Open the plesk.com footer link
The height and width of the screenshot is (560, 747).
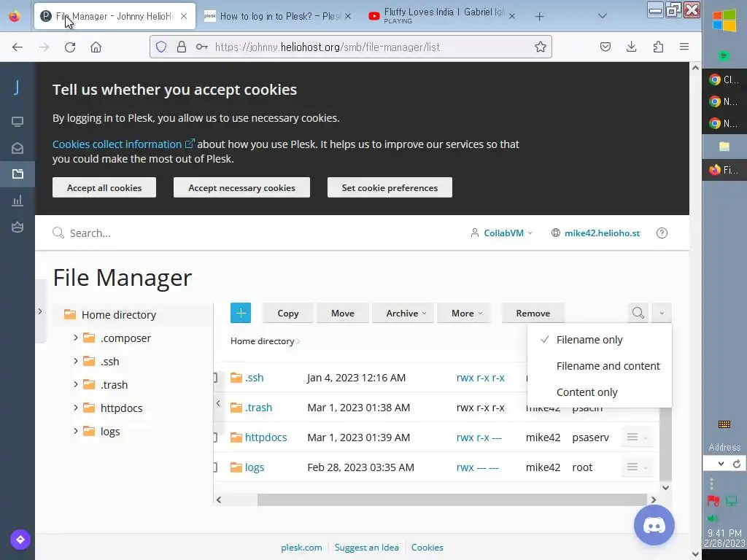click(x=301, y=547)
